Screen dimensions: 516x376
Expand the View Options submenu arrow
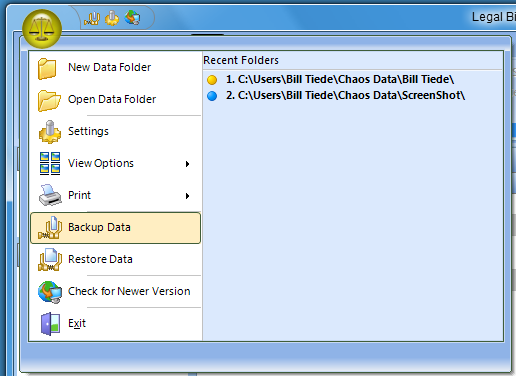(x=187, y=164)
